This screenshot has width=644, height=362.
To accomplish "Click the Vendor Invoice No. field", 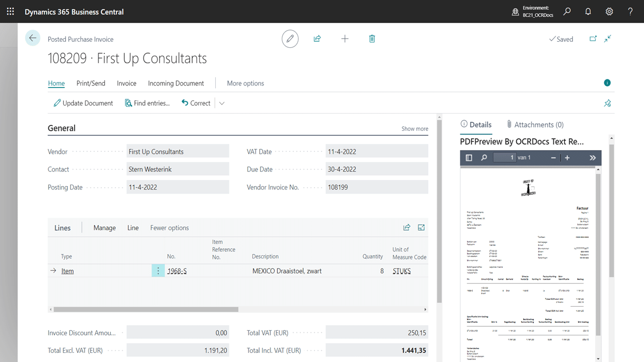I will 376,187.
